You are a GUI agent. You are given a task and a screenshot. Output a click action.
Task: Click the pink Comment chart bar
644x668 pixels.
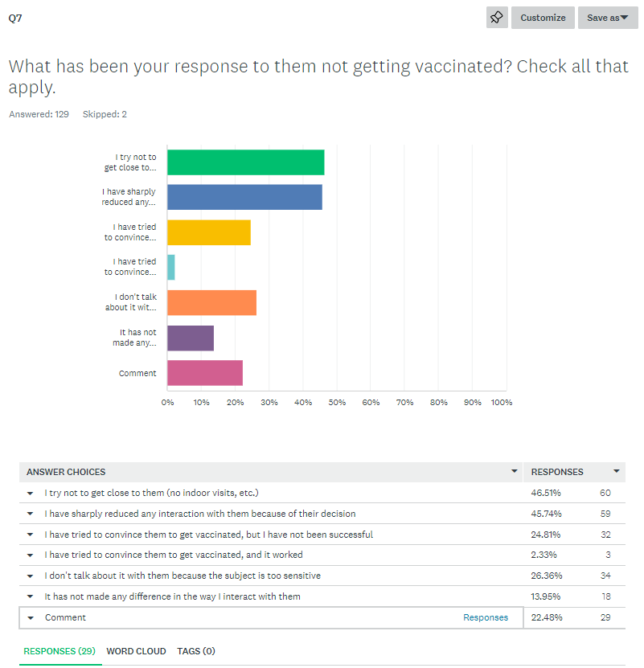[205, 373]
